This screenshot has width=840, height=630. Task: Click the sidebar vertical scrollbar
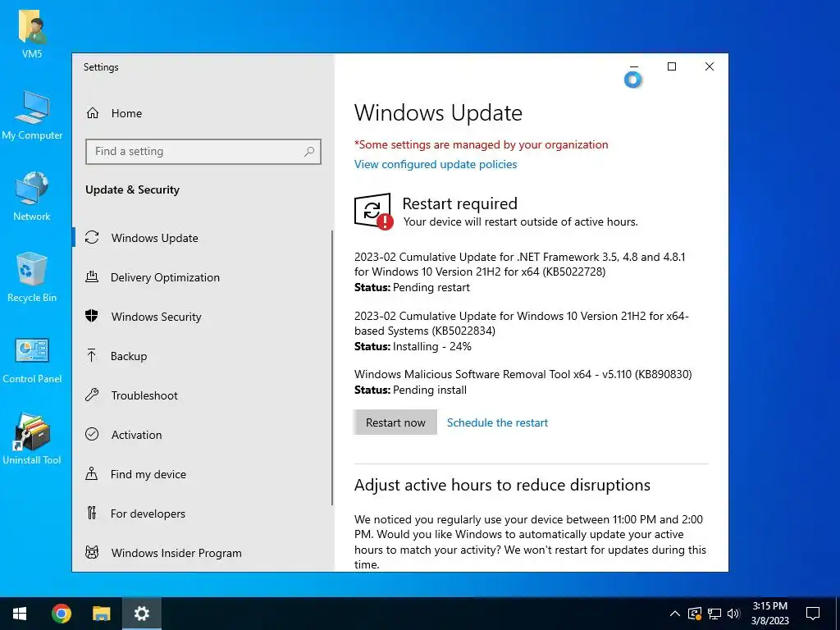[x=332, y=367]
